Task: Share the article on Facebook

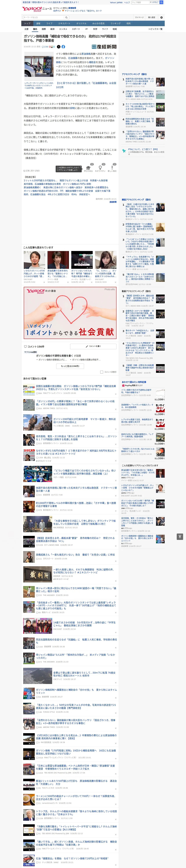Action: coord(63,47)
